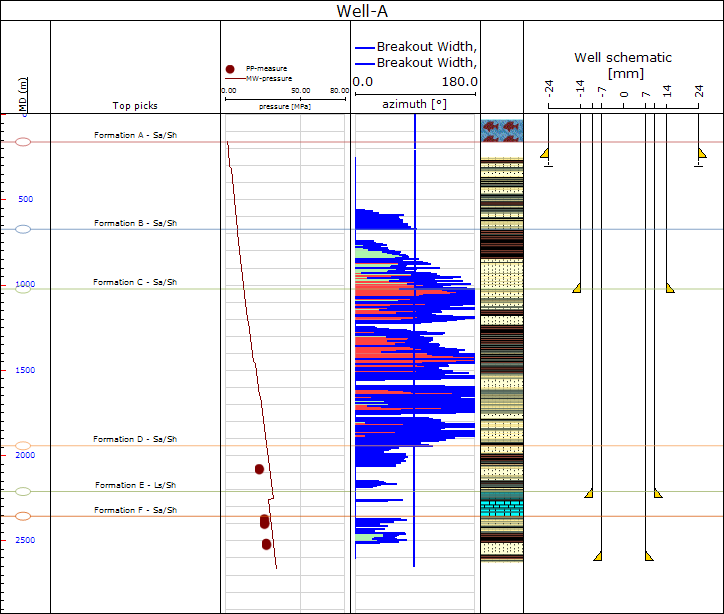
Task: Click the Formation D top marker ellipse
Action: coord(23,446)
